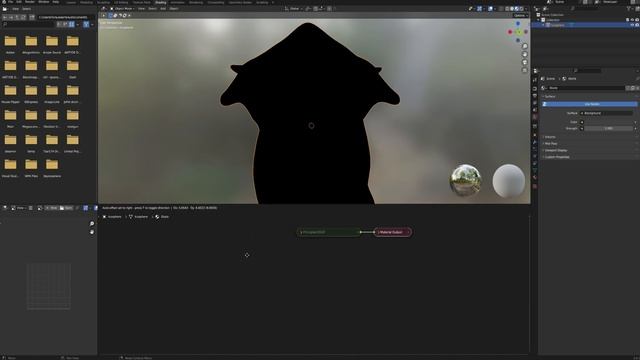Go back in the file browser
This screenshot has height=360, width=640.
(x=5, y=17)
